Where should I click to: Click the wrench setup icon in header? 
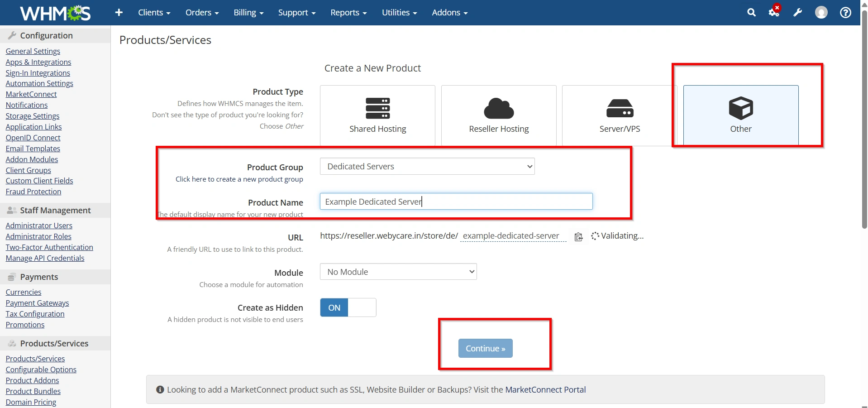click(x=797, y=13)
